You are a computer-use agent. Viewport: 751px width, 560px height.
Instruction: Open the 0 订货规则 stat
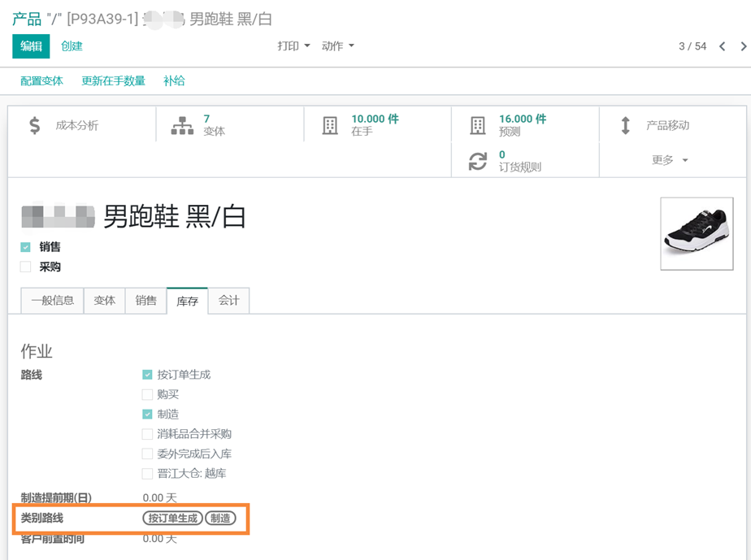coord(525,161)
